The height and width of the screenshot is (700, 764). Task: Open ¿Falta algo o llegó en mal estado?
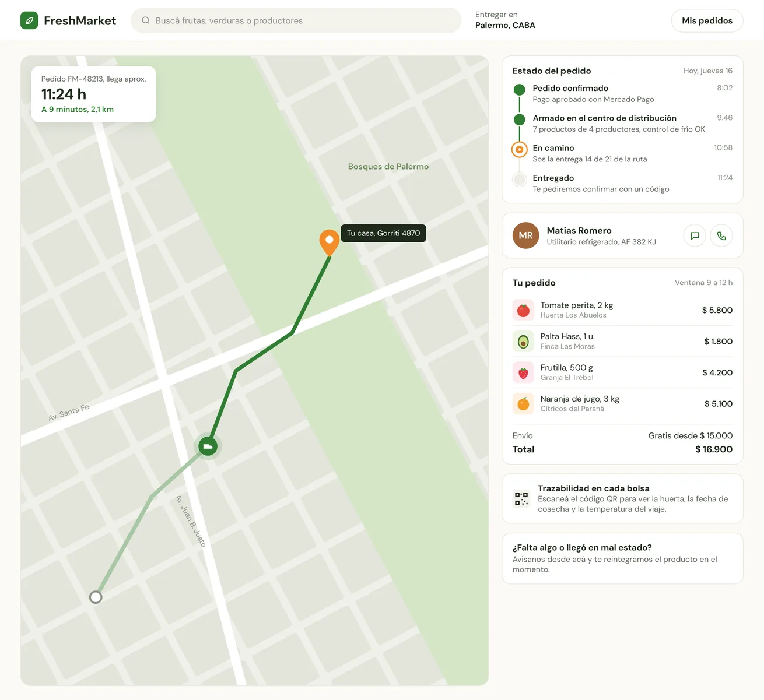pyautogui.click(x=622, y=558)
